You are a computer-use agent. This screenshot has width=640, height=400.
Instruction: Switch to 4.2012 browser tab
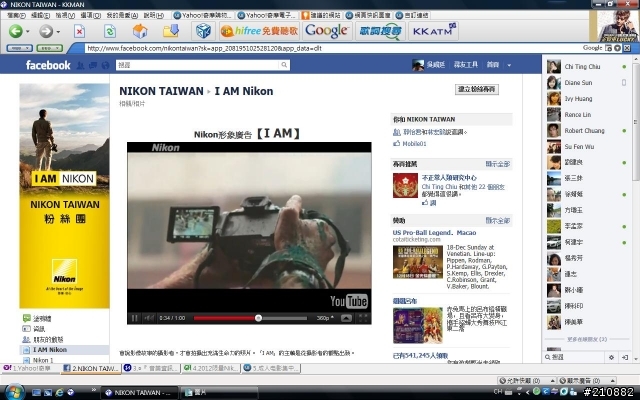point(211,368)
